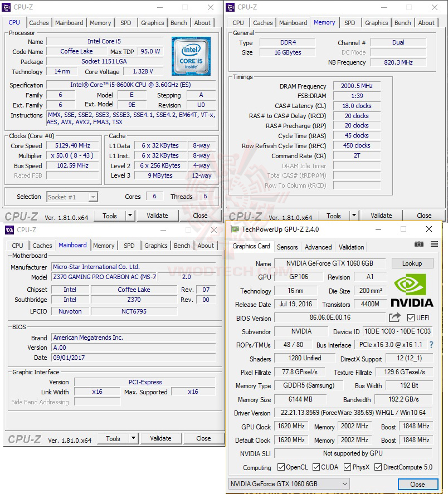Click Validate in the CPU window
The width and height of the screenshot is (448, 494).
point(157,216)
